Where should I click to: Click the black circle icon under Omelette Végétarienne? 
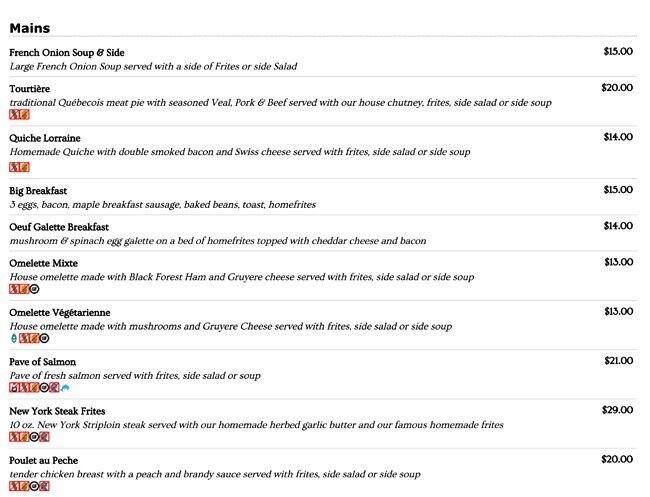coord(44,339)
